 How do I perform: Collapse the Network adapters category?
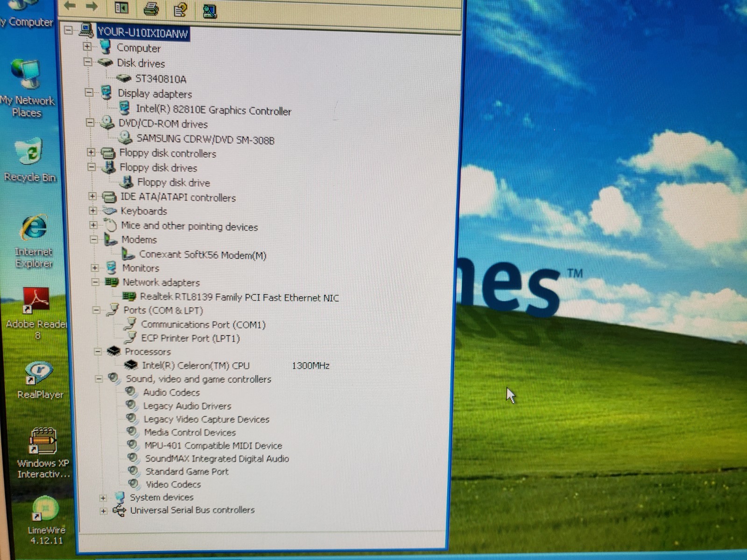pyautogui.click(x=95, y=282)
